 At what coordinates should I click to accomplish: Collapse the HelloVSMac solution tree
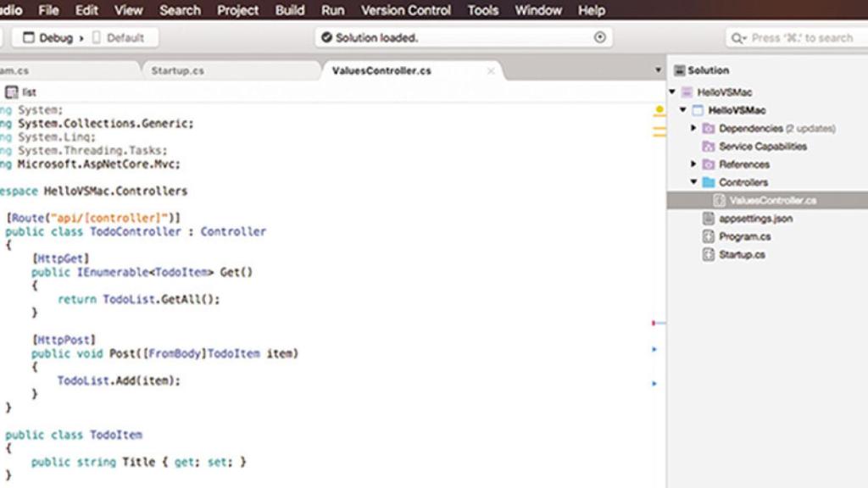click(672, 91)
